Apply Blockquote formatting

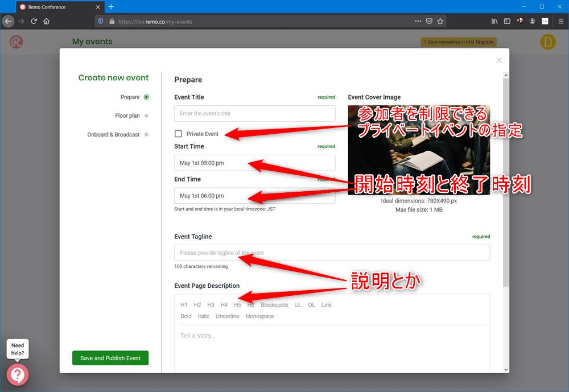274,305
